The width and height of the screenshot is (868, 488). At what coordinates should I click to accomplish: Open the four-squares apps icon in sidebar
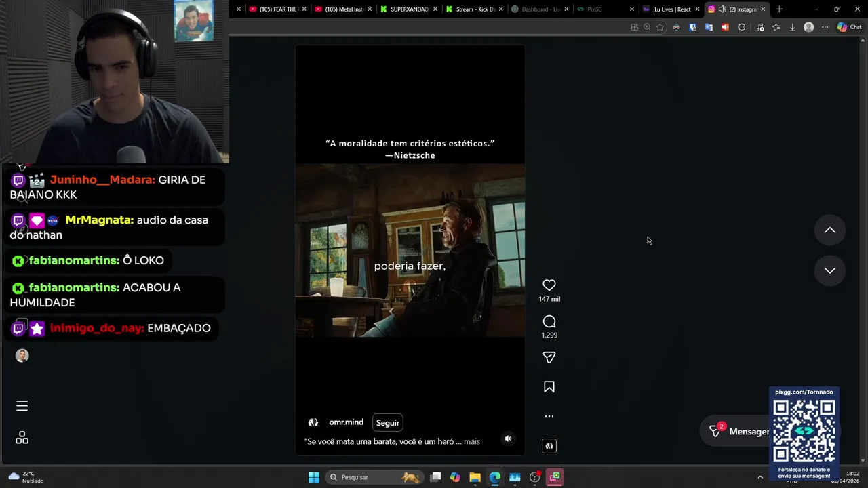(22, 438)
